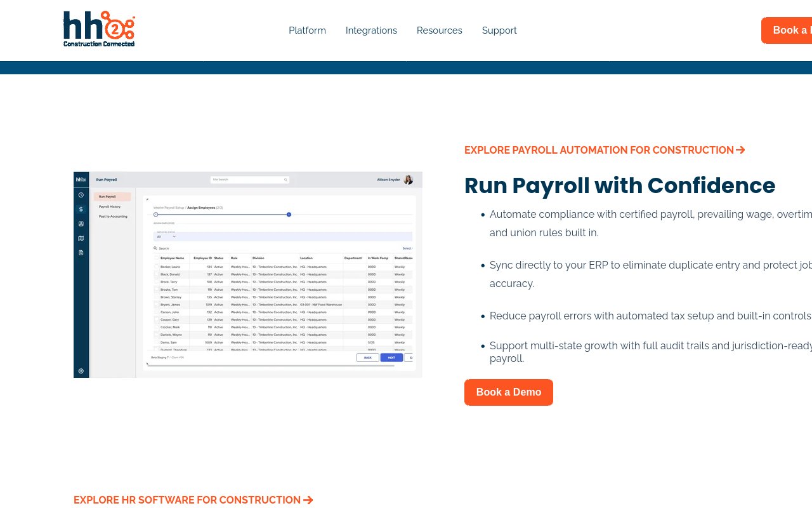812x508 pixels.
Task: Toggle the select-all checkbox beside Employee Name header
Action: tap(157, 258)
